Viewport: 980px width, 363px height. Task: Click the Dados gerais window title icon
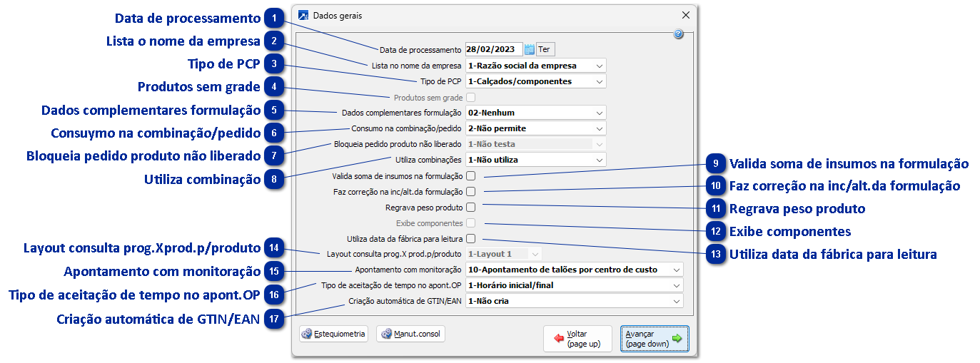303,14
